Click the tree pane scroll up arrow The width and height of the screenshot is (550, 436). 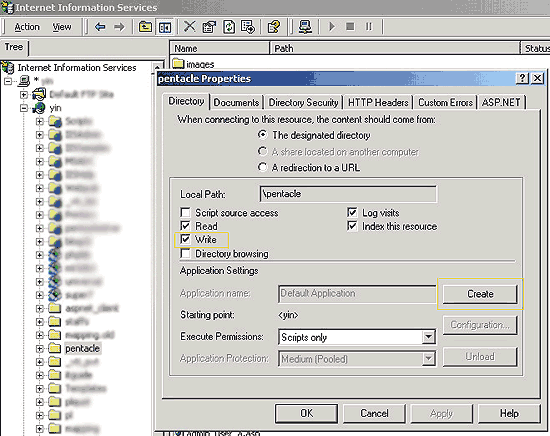tap(158, 67)
